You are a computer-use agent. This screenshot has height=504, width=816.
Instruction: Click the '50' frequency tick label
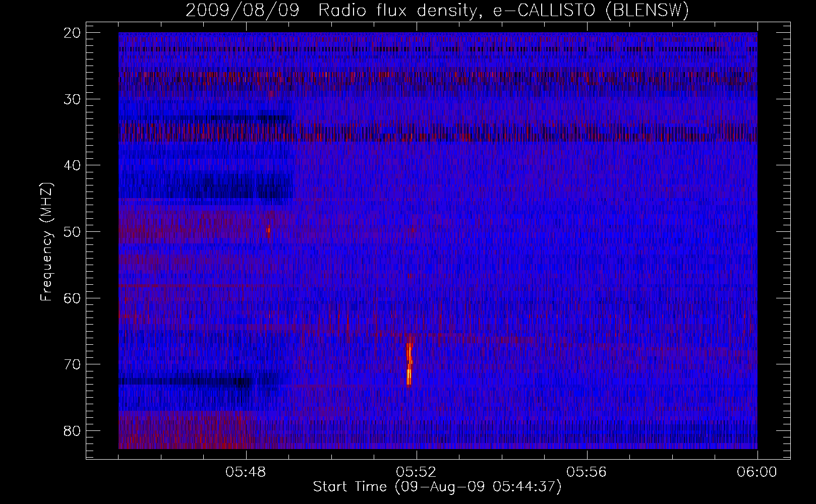(73, 232)
